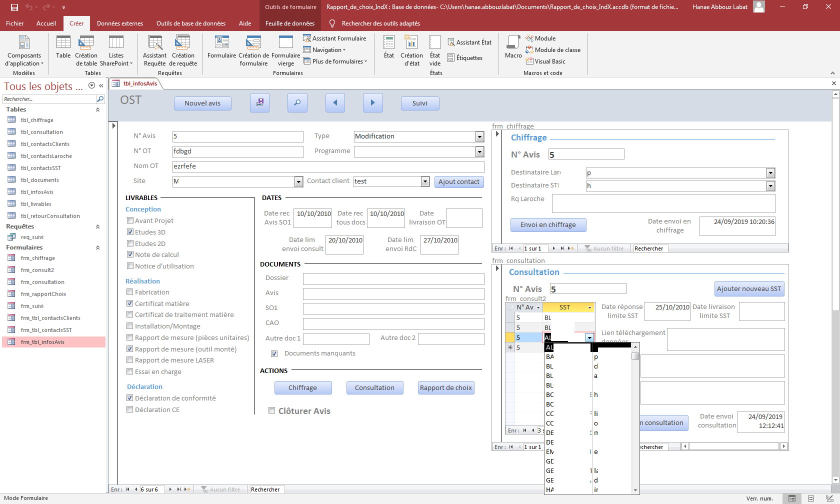The width and height of the screenshot is (840, 504).
Task: Click the Macro icon
Action: 513,47
